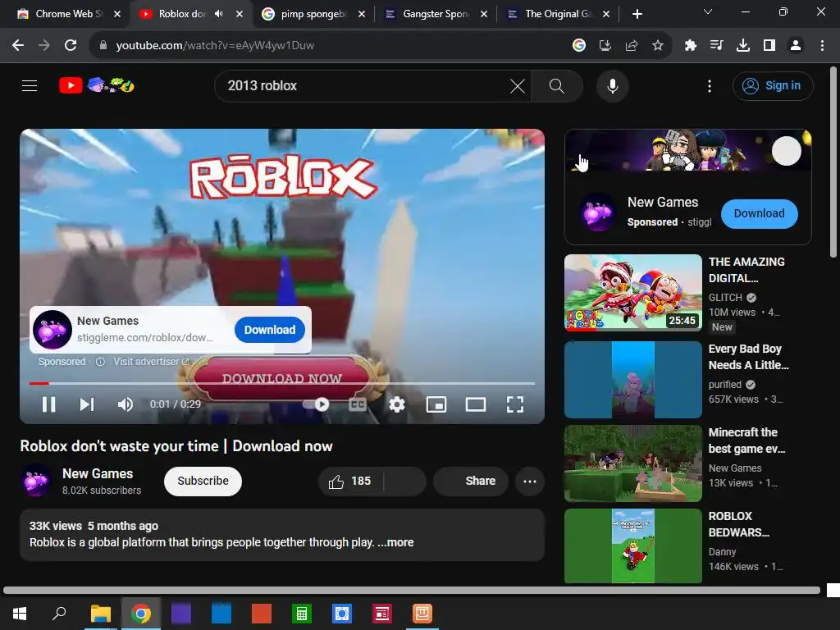
Task: Start voice search with the microphone icon
Action: coord(612,85)
